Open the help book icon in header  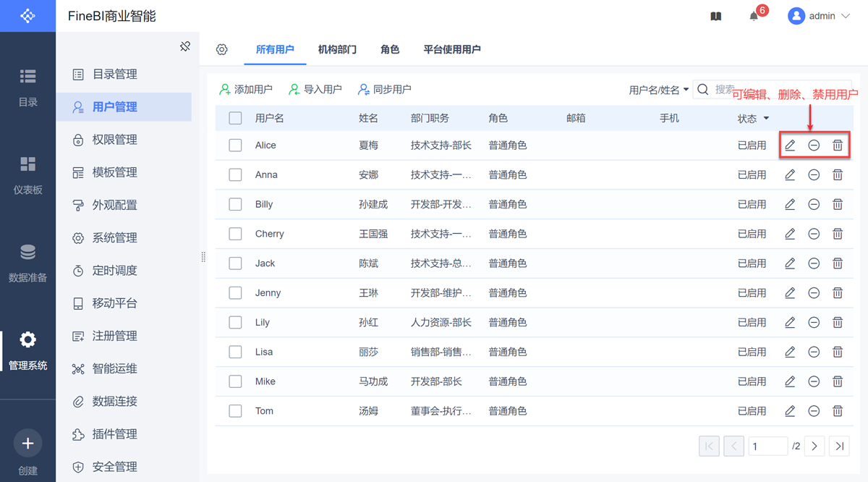(716, 17)
